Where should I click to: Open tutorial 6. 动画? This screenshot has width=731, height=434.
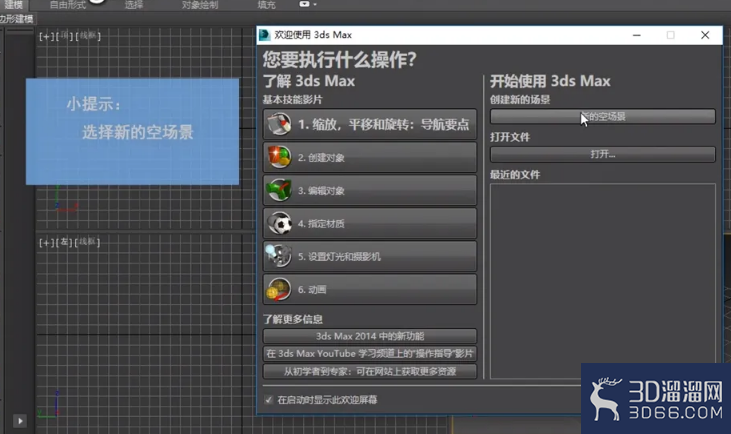click(x=370, y=289)
